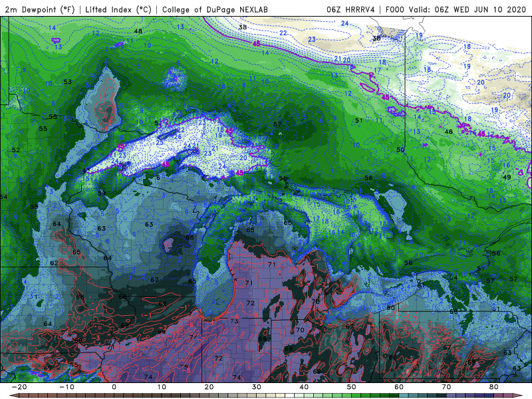The height and width of the screenshot is (399, 532).
Task: Click the 40 label on the color scale
Action: (x=304, y=387)
